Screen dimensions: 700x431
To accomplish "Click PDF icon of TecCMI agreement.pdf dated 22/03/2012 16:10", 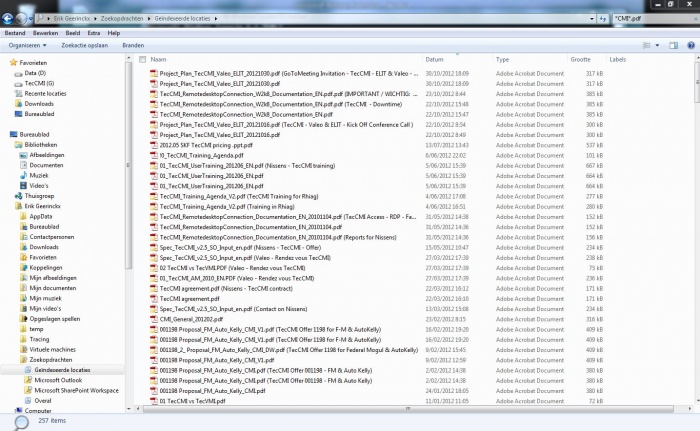I will coord(154,299).
